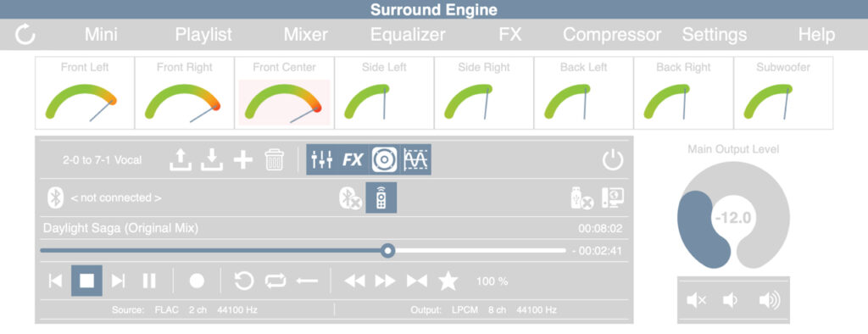The image size is (868, 334).
Task: Click the download preset icon
Action: click(211, 159)
